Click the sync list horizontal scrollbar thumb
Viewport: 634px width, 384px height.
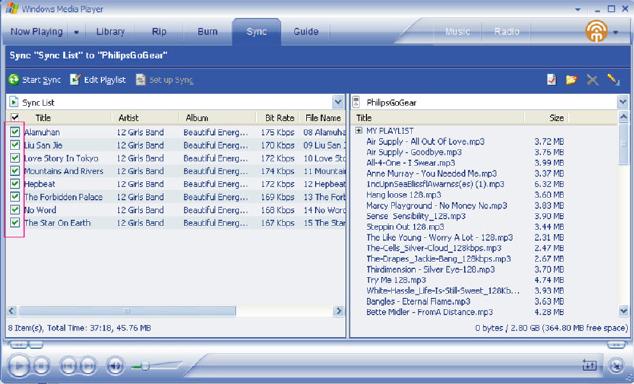tap(127, 310)
